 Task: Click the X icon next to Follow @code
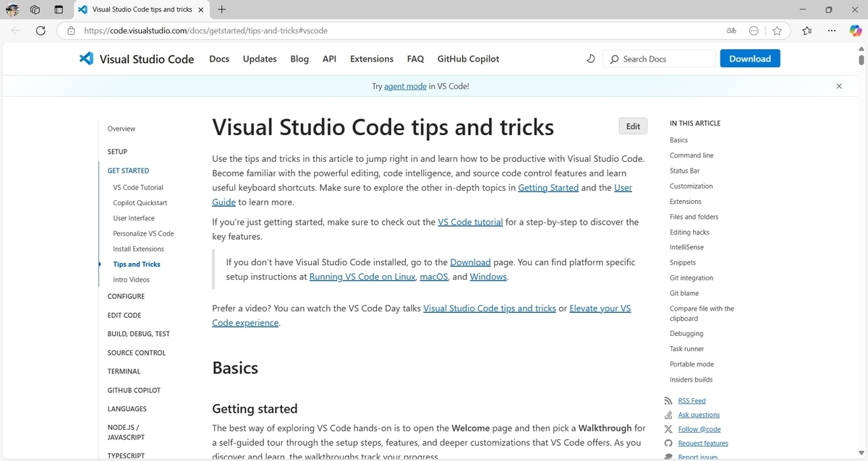pyautogui.click(x=668, y=429)
